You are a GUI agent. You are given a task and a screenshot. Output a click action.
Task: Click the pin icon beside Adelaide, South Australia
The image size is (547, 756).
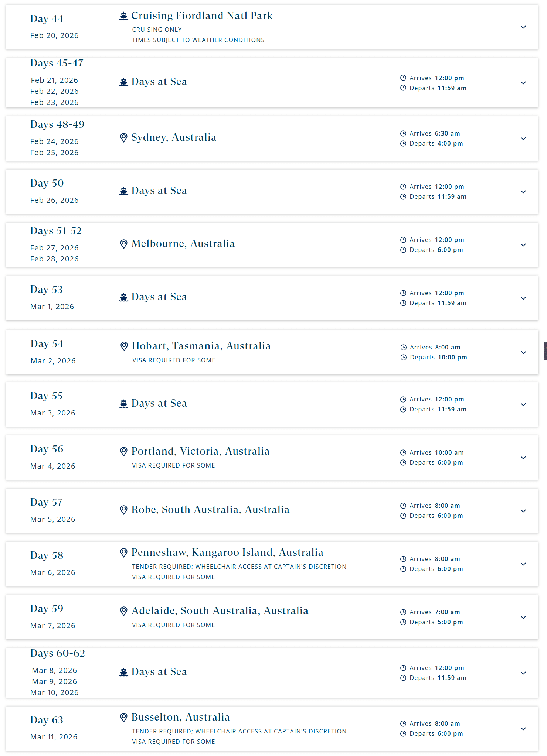(x=124, y=611)
